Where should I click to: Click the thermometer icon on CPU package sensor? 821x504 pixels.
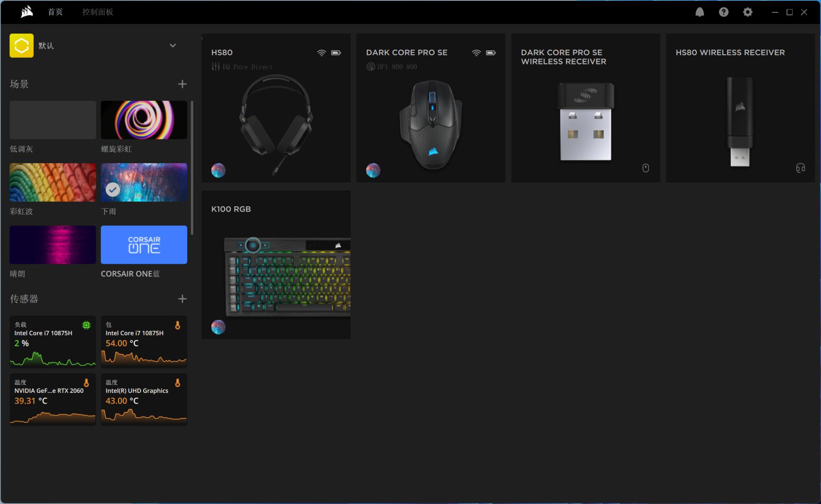[177, 325]
